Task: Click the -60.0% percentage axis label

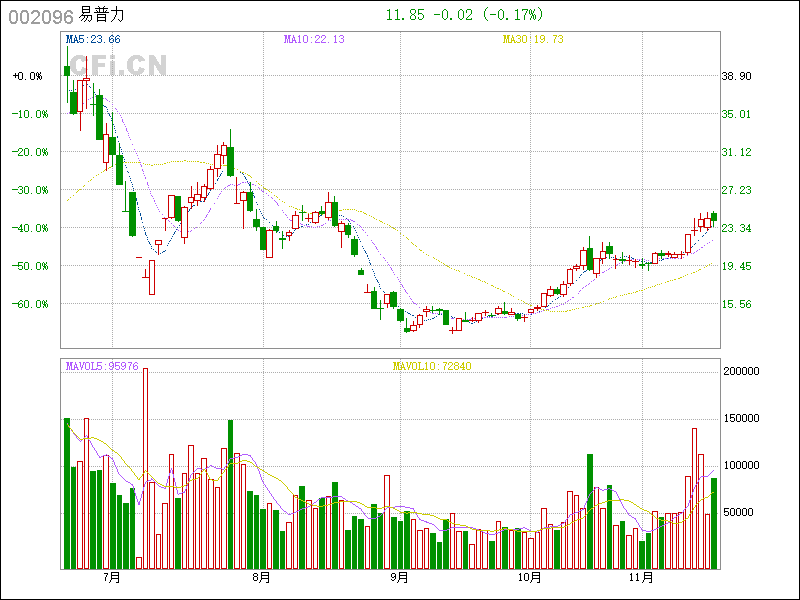Action: click(x=29, y=304)
